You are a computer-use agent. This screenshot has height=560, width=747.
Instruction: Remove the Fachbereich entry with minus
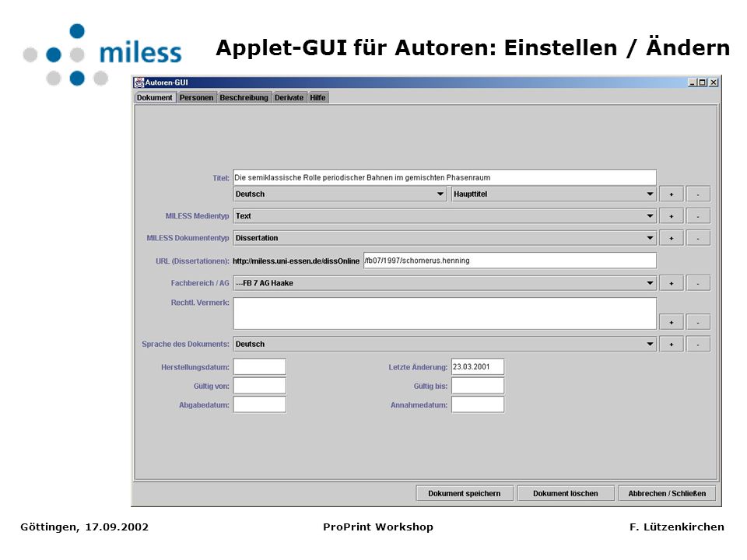(x=698, y=283)
